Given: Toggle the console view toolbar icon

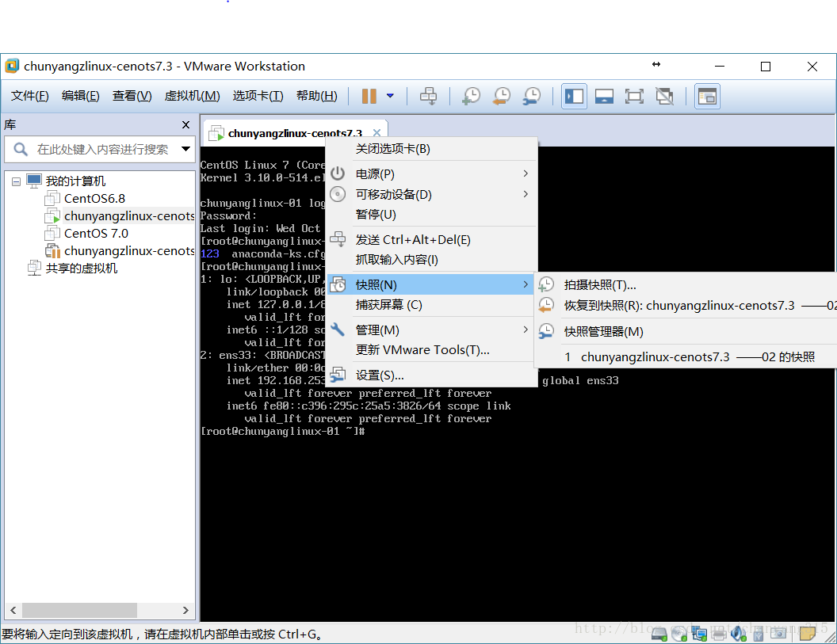Looking at the screenshot, I should click(707, 97).
